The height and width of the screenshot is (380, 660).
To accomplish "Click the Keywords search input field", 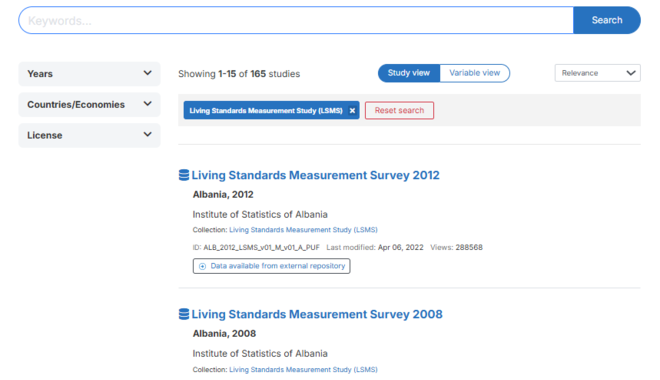I will click(x=296, y=20).
